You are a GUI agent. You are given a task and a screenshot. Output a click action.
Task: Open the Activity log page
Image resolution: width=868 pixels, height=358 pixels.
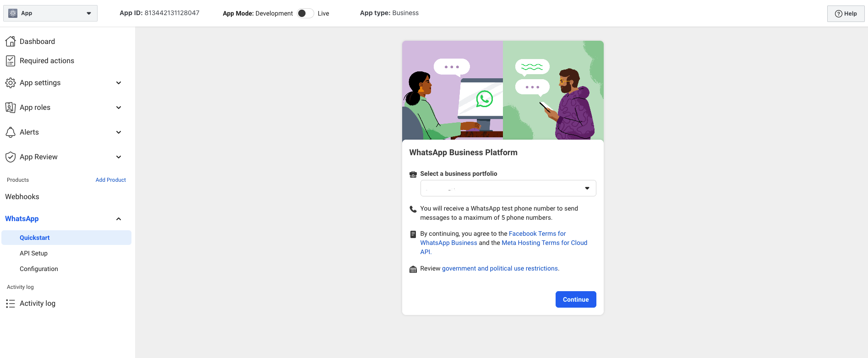(38, 304)
